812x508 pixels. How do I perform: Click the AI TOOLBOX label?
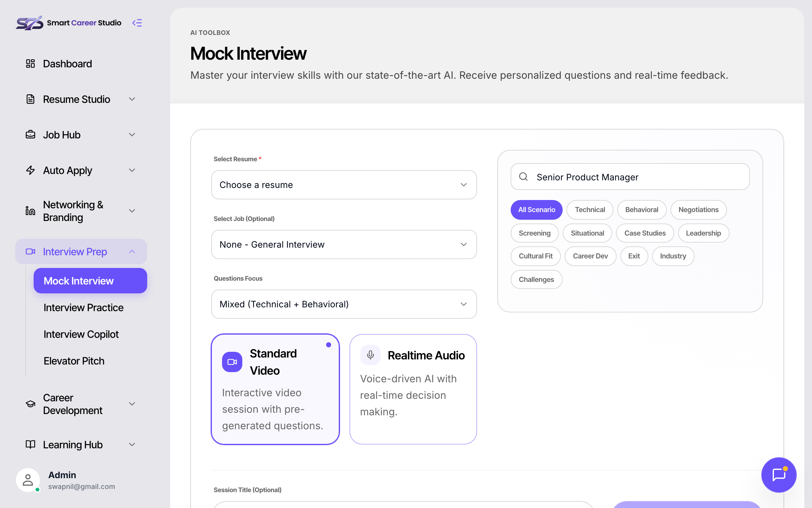coord(210,33)
